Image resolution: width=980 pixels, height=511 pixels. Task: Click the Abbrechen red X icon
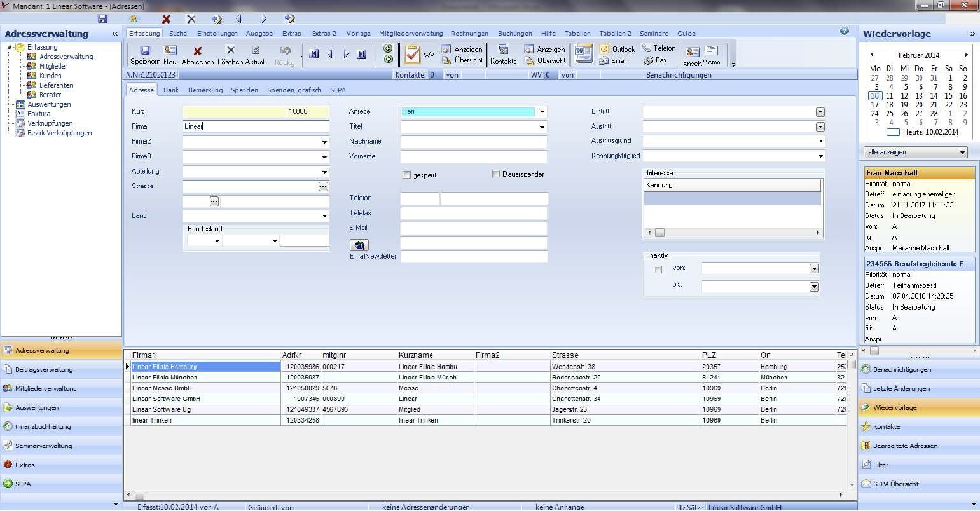tap(197, 51)
